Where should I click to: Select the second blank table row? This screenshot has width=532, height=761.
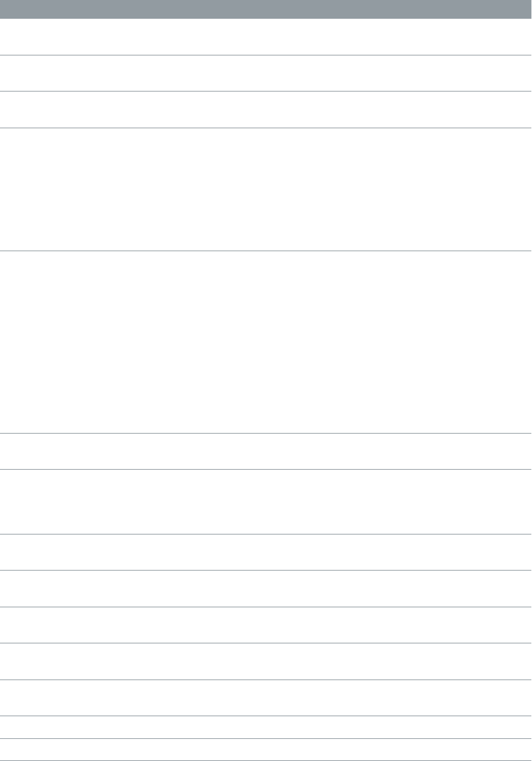pyautogui.click(x=266, y=73)
